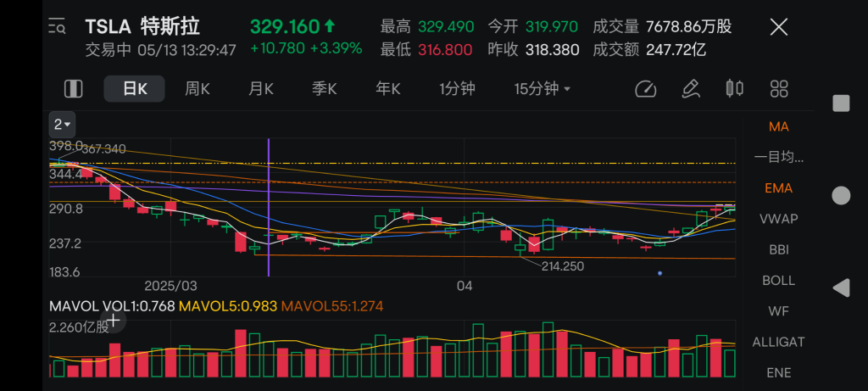Tap the Android recent apps square
Image resolution: width=868 pixels, height=391 pixels.
(x=842, y=103)
